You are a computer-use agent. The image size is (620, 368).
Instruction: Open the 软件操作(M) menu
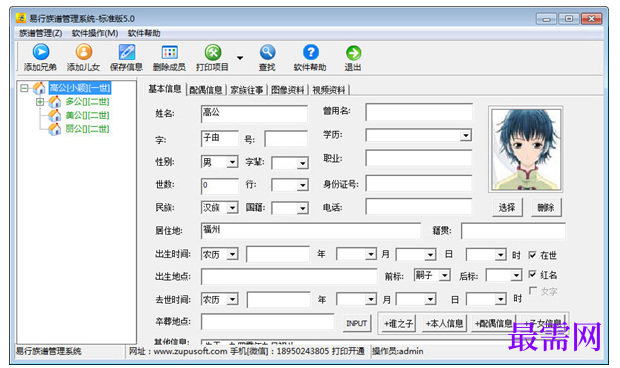click(x=95, y=33)
